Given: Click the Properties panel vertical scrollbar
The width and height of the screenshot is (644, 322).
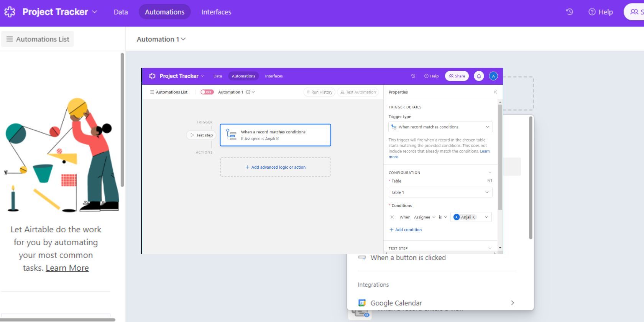Looking at the screenshot, I should click(500, 157).
